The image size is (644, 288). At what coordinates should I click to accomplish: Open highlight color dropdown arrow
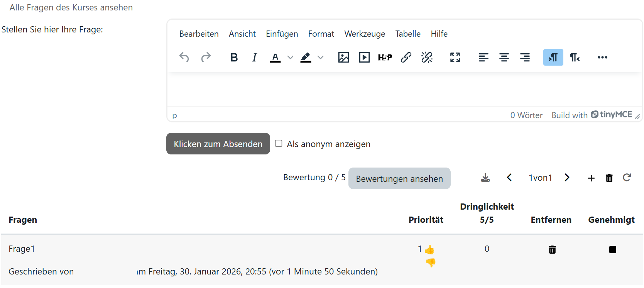click(320, 58)
